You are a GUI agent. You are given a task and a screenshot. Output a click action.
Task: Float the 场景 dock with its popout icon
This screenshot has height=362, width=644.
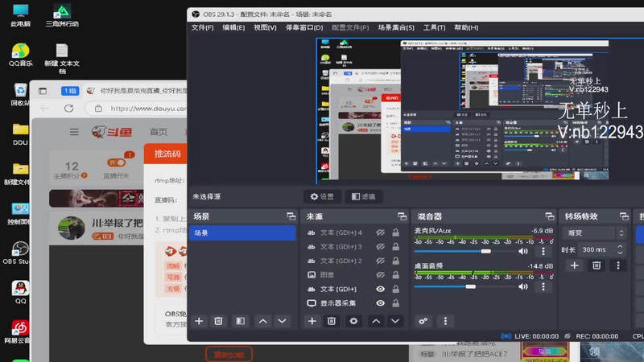coord(291,216)
